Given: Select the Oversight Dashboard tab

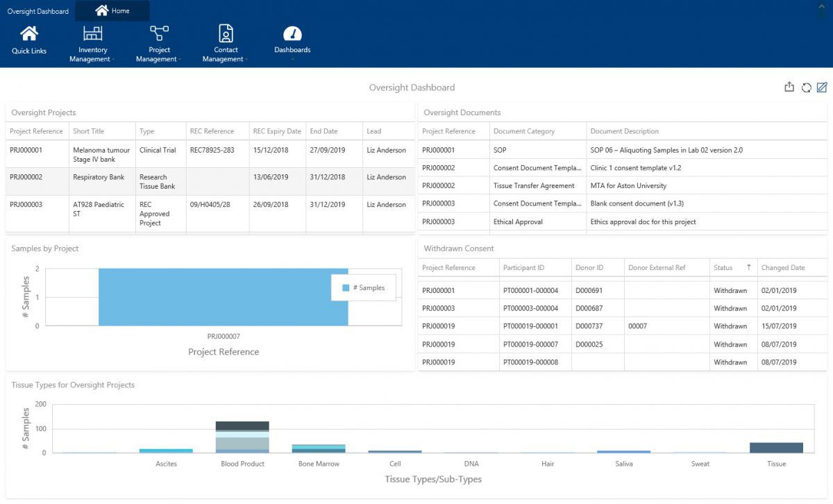Looking at the screenshot, I should pyautogui.click(x=37, y=11).
